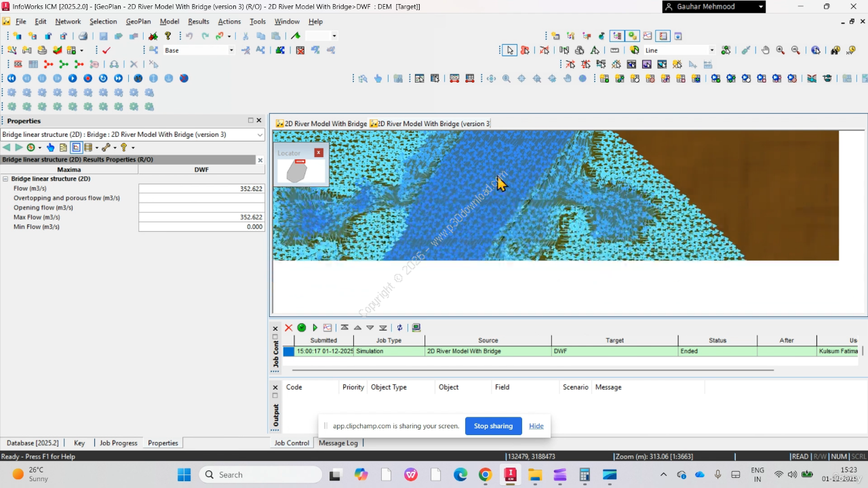Close the Locator mini-map window
This screenshot has height=488, width=868.
319,152
